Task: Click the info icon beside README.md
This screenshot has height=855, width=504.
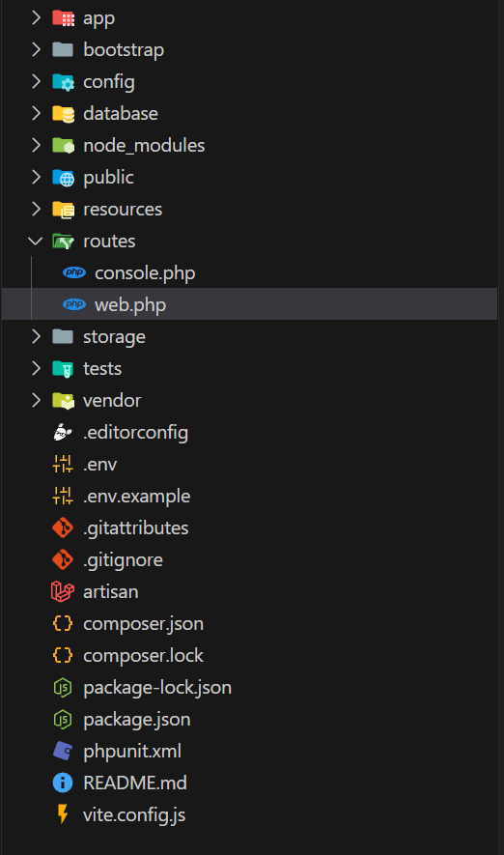Action: coord(63,783)
